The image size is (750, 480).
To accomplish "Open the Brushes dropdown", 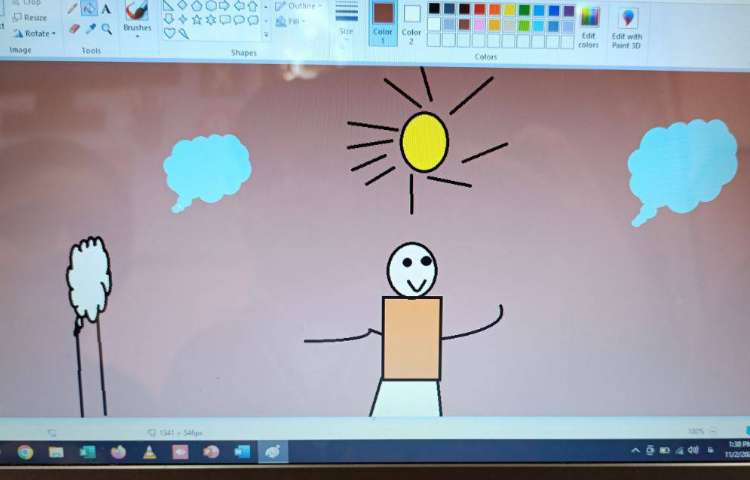I will pyautogui.click(x=137, y=19).
